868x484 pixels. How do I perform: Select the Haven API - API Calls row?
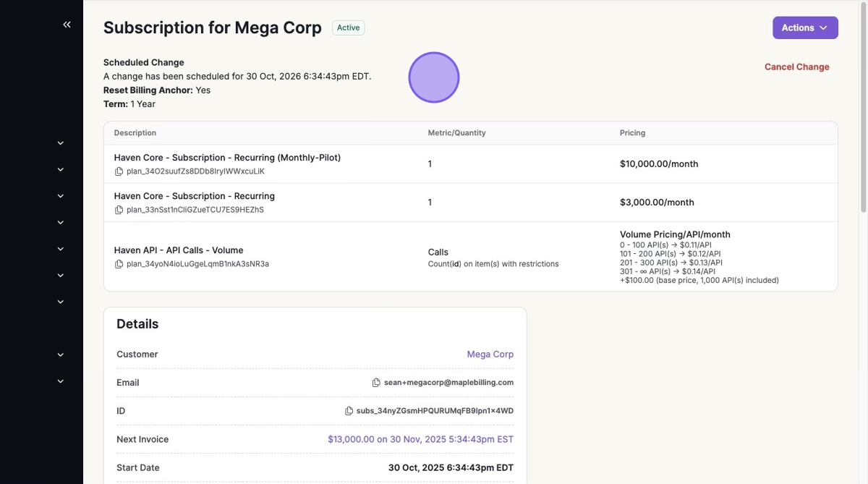click(x=325, y=257)
